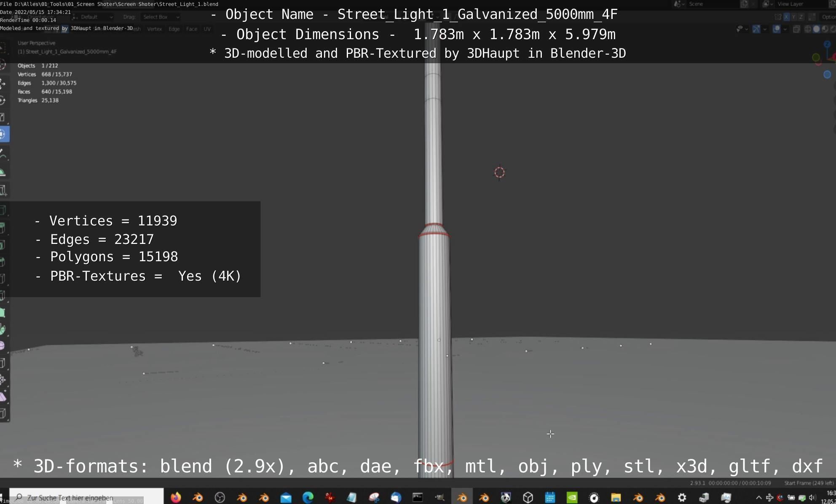Click the Blender version 2.93.1 status text
Viewport: 836px width, 504px height.
[x=697, y=483]
